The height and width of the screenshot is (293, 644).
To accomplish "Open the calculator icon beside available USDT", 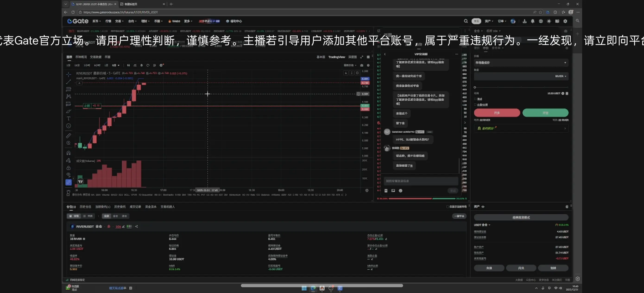I will 567,93.
